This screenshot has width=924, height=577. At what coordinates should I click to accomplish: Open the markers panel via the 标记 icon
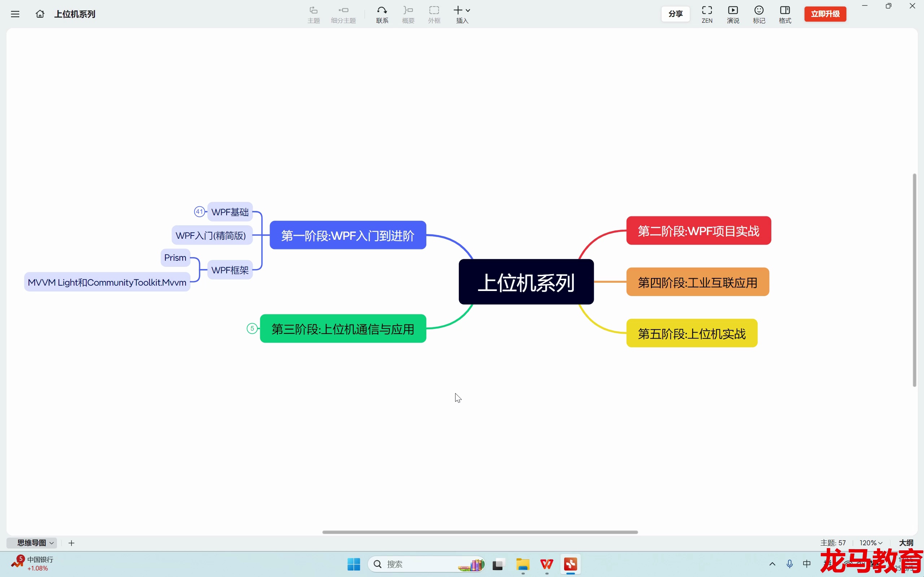[x=758, y=14]
